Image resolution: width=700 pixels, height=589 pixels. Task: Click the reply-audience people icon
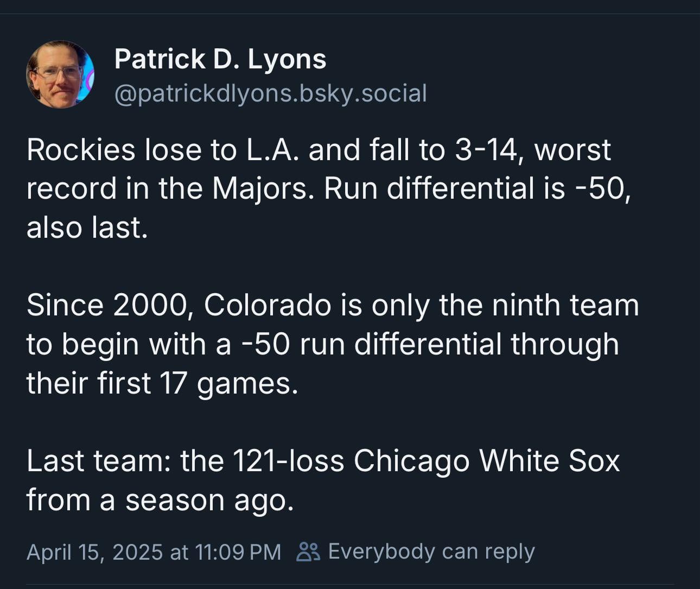click(308, 552)
